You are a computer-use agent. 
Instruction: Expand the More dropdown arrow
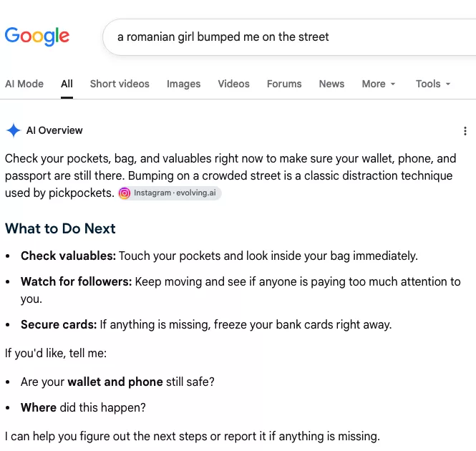393,84
